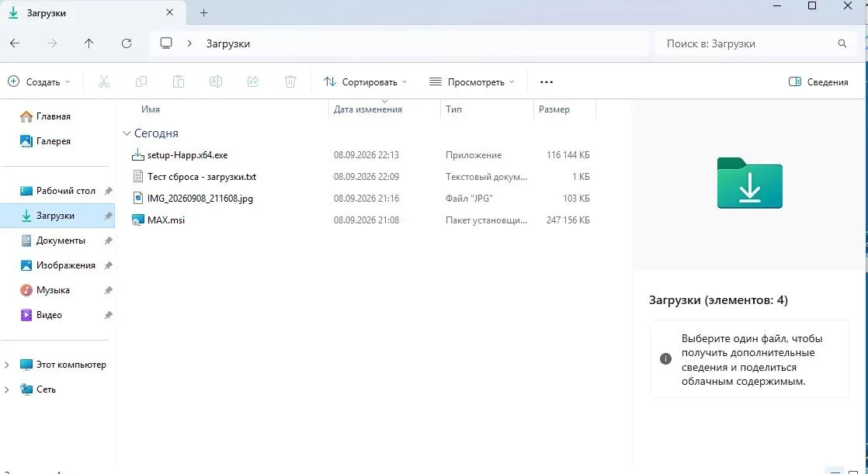Go up one folder level
Screen dimensions: 868x474
(89, 43)
